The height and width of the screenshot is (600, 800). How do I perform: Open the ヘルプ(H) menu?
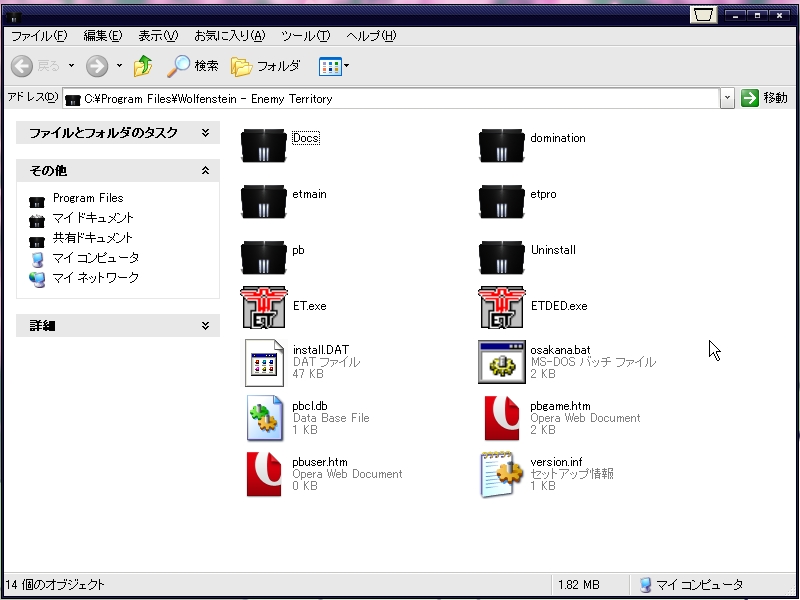tap(371, 36)
